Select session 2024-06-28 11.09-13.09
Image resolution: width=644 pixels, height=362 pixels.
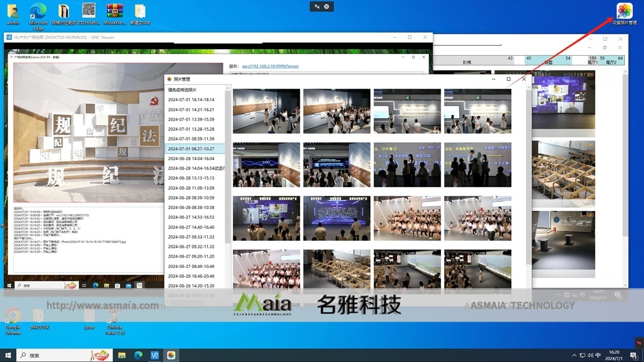(x=195, y=188)
